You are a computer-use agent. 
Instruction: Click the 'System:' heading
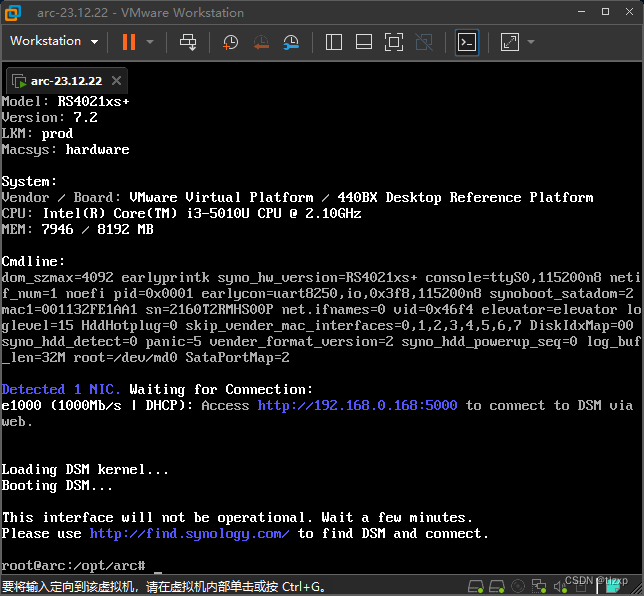tap(29, 182)
